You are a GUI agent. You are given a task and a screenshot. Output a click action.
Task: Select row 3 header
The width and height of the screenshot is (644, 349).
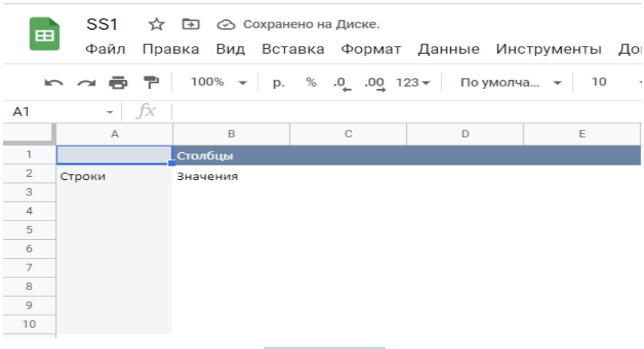tap(29, 192)
